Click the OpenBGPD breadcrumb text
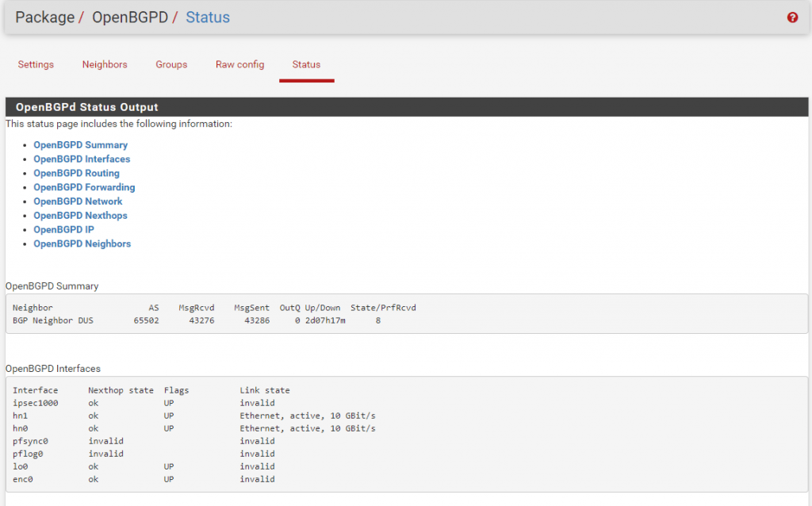 click(130, 17)
